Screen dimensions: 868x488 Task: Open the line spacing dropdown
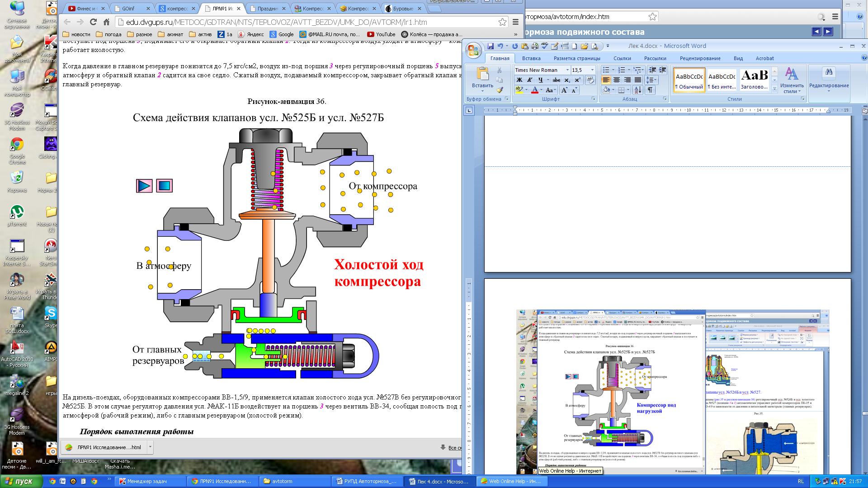click(x=652, y=80)
